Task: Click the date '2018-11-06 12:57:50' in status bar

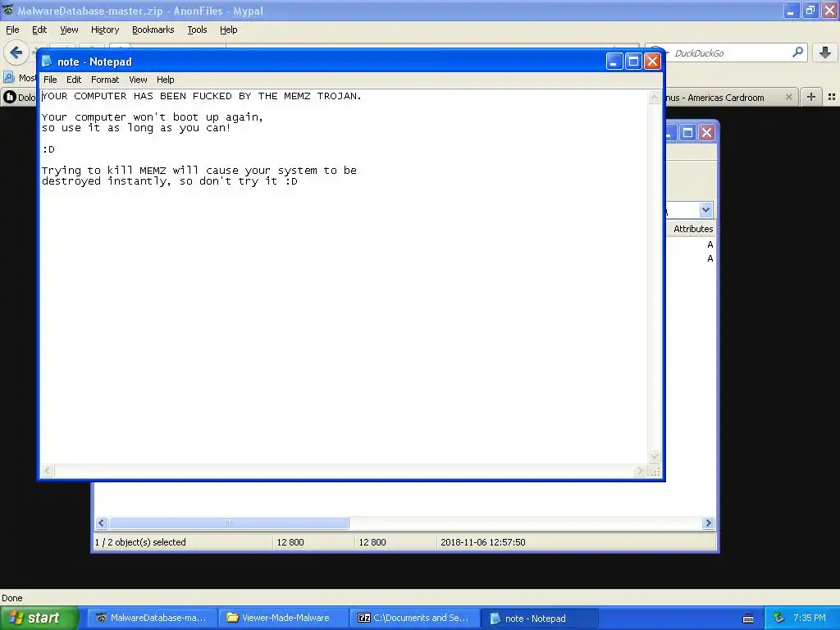Action: [x=482, y=542]
